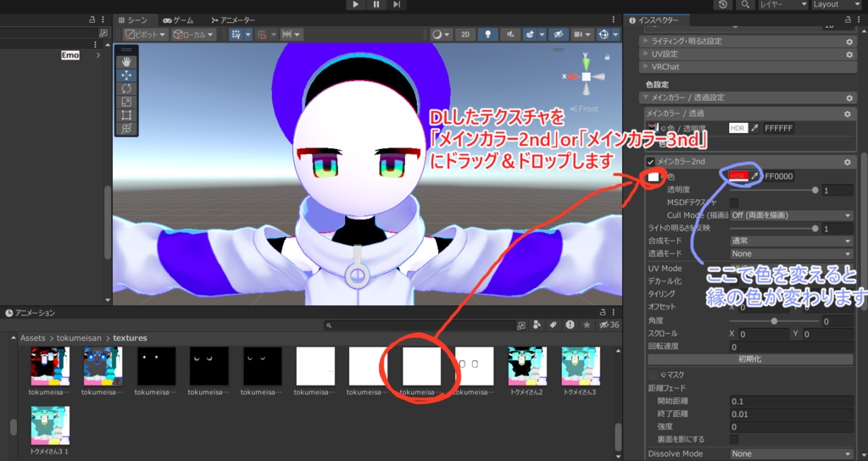Enable the 裏面を影にする checkbox
868x461 pixels.
pyautogui.click(x=734, y=440)
